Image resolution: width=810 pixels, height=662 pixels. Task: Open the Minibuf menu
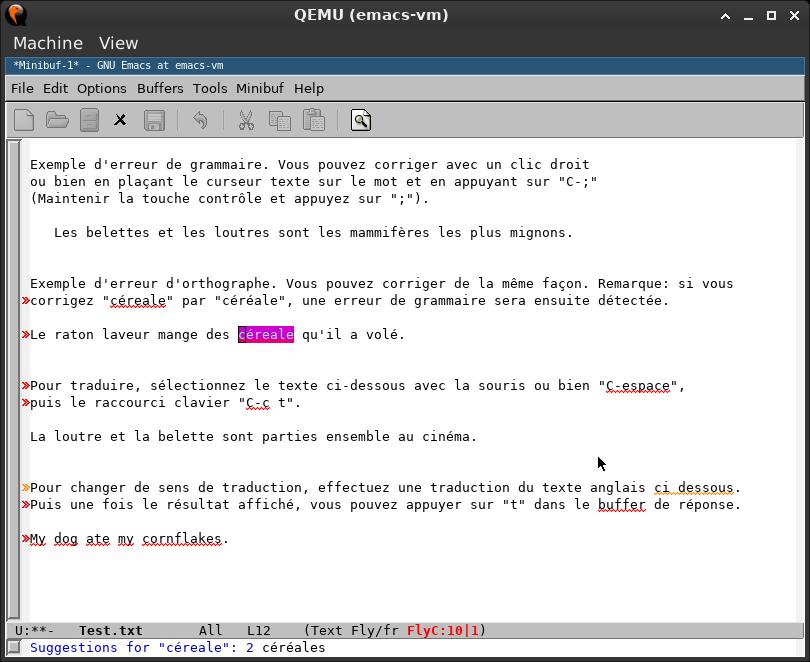(x=260, y=88)
